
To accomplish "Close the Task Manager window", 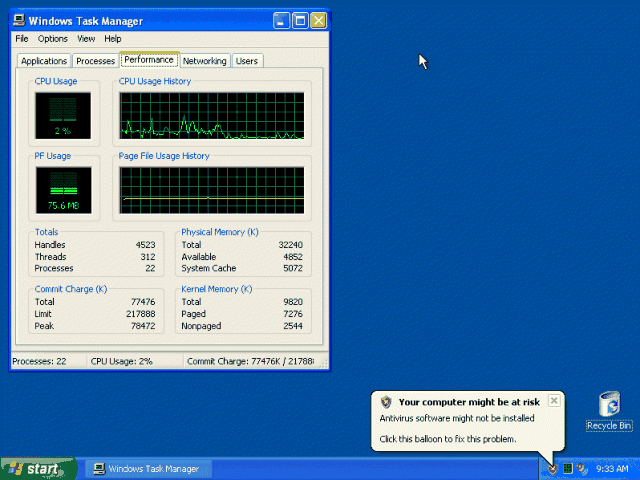I will pyautogui.click(x=318, y=20).
